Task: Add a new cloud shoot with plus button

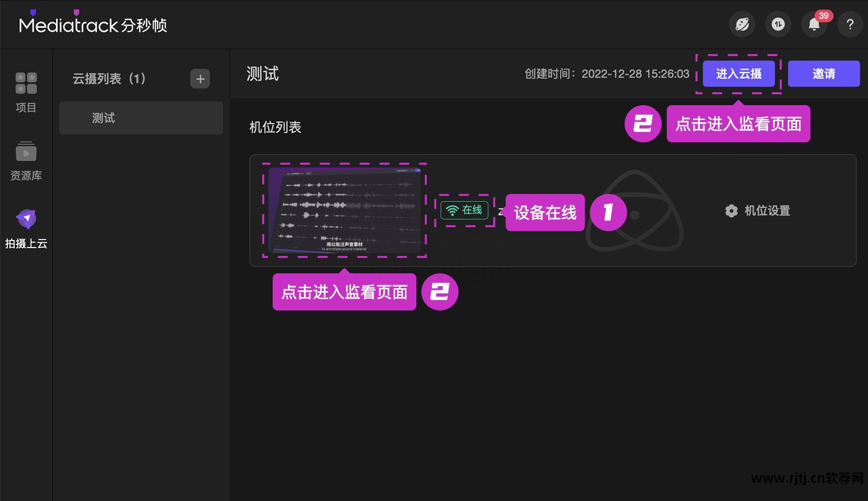Action: (x=200, y=79)
